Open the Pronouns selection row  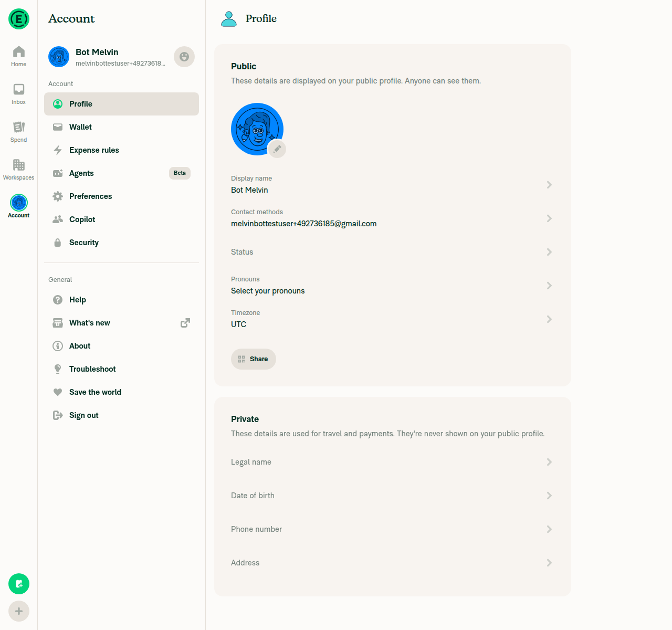tap(393, 286)
